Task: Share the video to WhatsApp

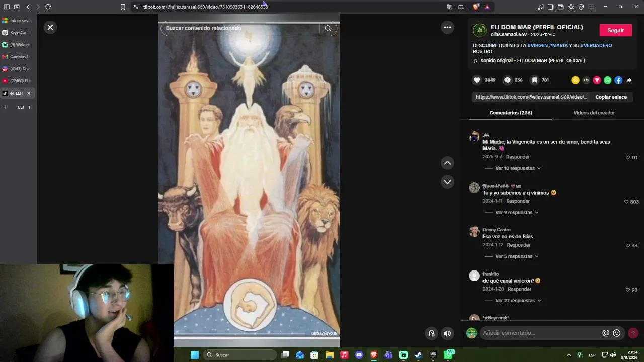Action: point(608,80)
